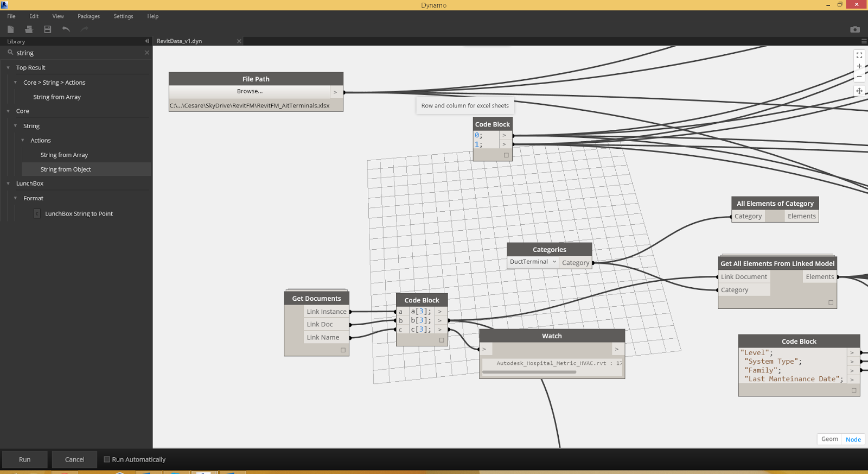Open the Settings menu

[123, 16]
